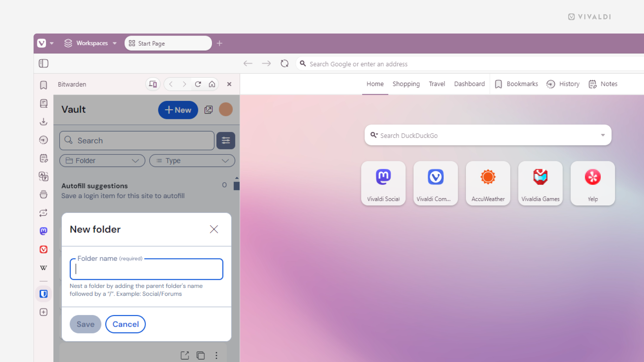Open the Notes panel icon in sidebar
Screen dimensions: 644x362
pos(44,158)
